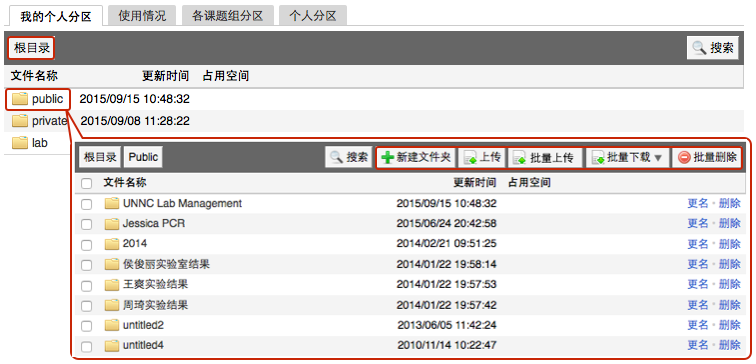756x364 pixels.
Task: Click the untitled2 folder icon
Action: (x=112, y=325)
